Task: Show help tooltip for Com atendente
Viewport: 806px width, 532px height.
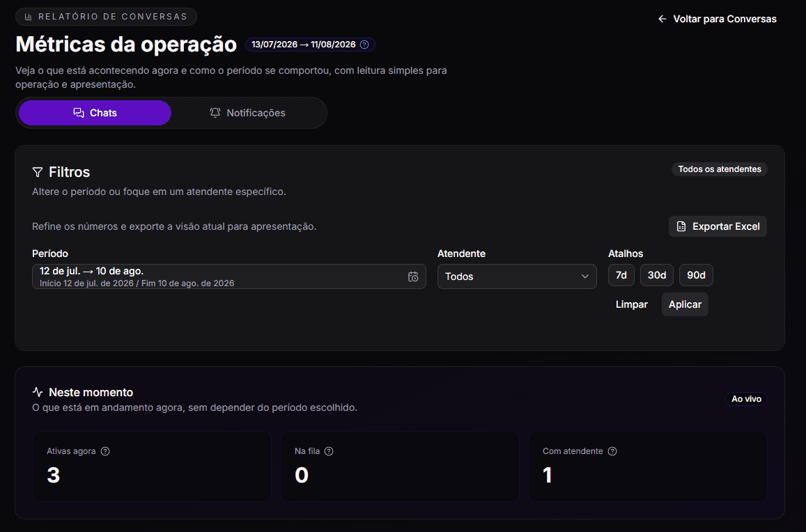Action: pos(612,451)
